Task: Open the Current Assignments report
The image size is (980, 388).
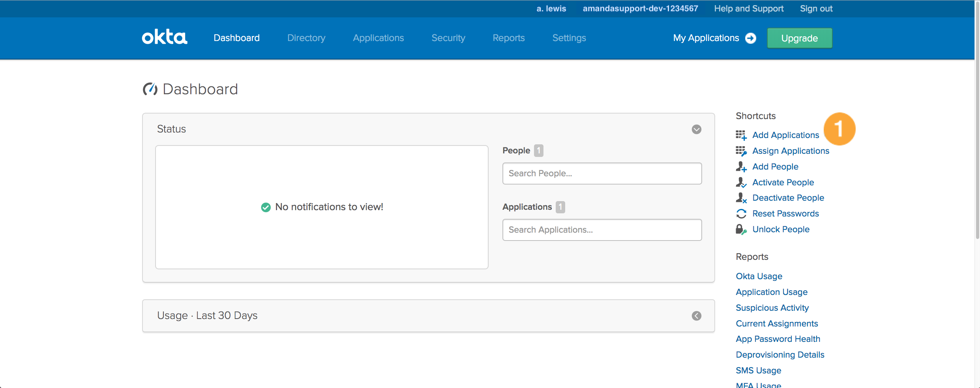Action: click(x=777, y=324)
